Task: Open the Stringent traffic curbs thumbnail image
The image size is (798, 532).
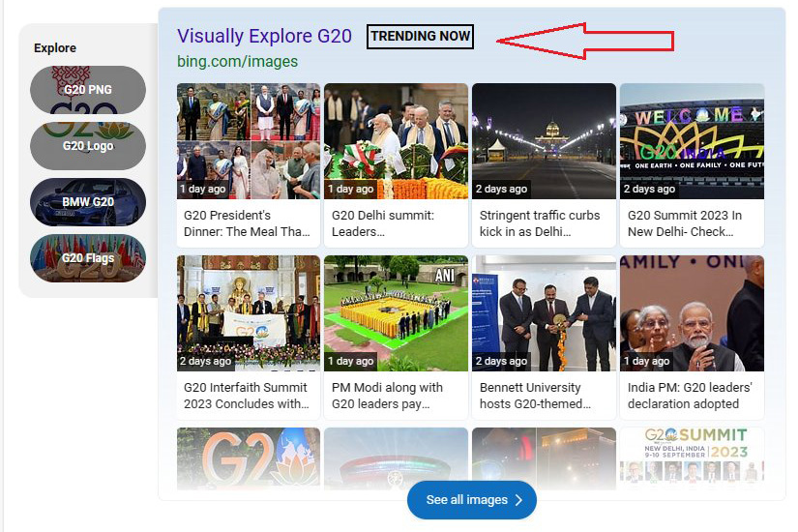Action: (544, 141)
